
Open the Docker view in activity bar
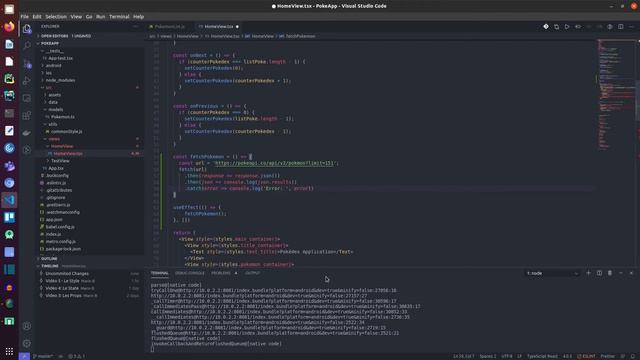(27, 133)
